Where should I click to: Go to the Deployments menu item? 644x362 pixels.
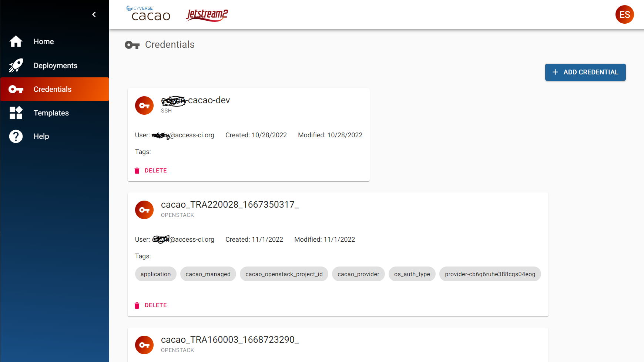tap(55, 66)
